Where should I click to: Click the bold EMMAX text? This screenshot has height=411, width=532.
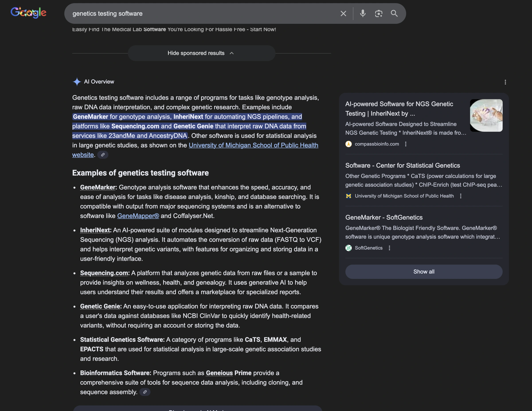pos(275,340)
